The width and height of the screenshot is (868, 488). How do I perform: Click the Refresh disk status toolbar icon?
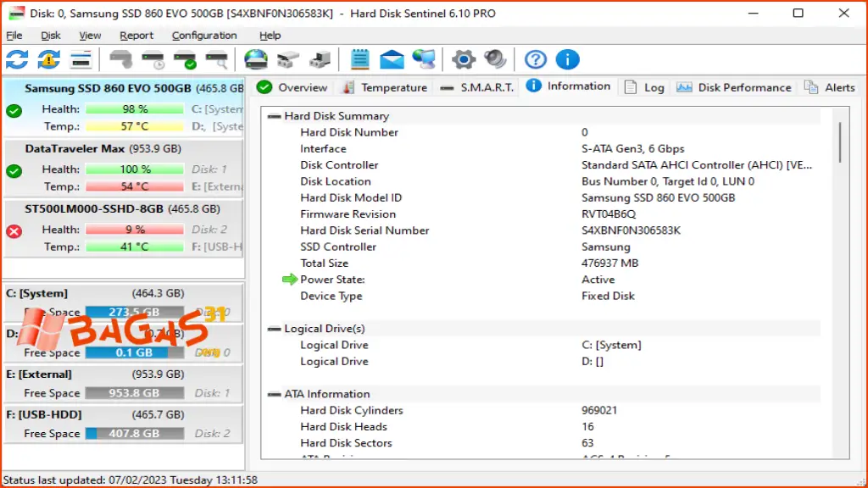[17, 60]
